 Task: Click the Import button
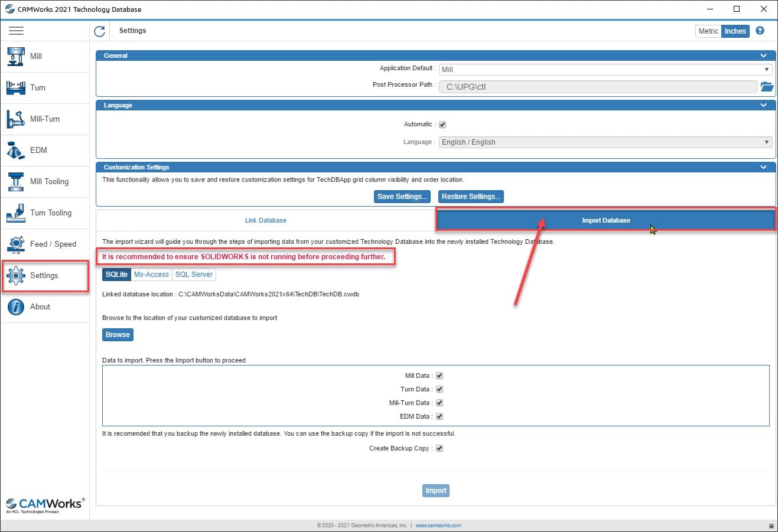pyautogui.click(x=436, y=491)
